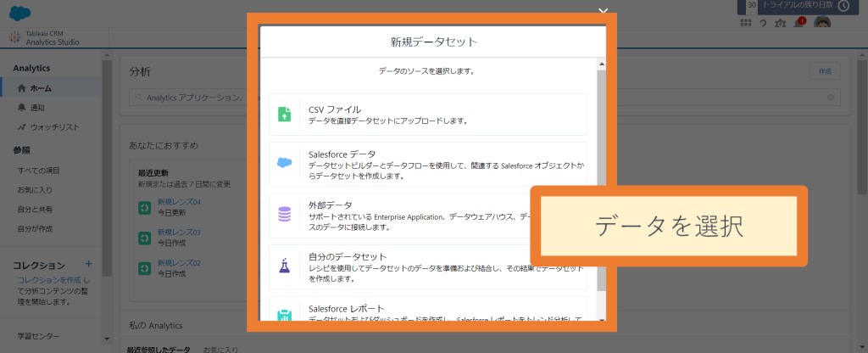868x353 pixels.
Task: Click the left sidebar scrollbar down arrow
Action: (107, 339)
